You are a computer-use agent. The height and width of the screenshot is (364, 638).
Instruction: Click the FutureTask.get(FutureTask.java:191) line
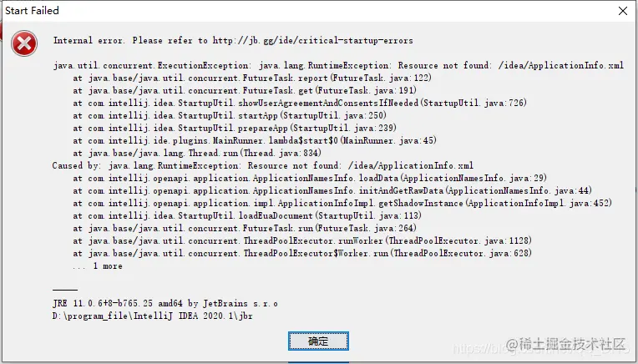tap(245, 90)
